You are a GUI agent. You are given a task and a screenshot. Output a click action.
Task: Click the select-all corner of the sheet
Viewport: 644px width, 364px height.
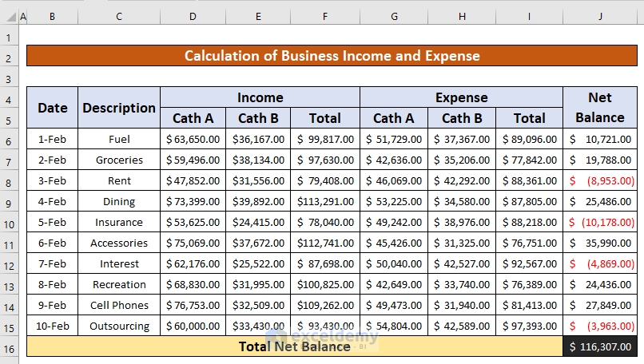[x=8, y=15]
